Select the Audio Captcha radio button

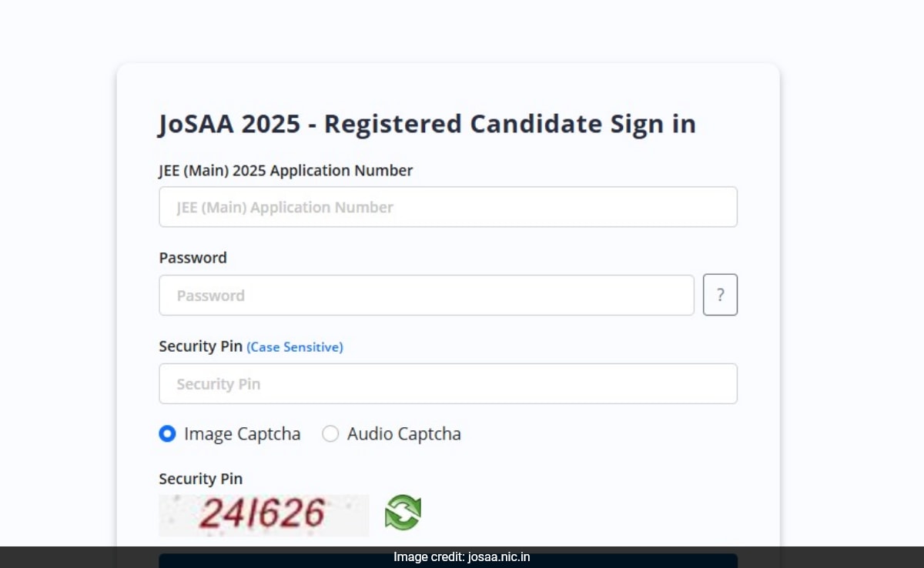330,434
